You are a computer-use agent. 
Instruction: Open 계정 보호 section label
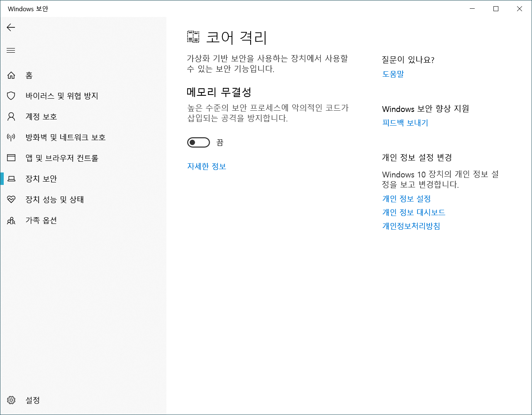[x=41, y=116]
